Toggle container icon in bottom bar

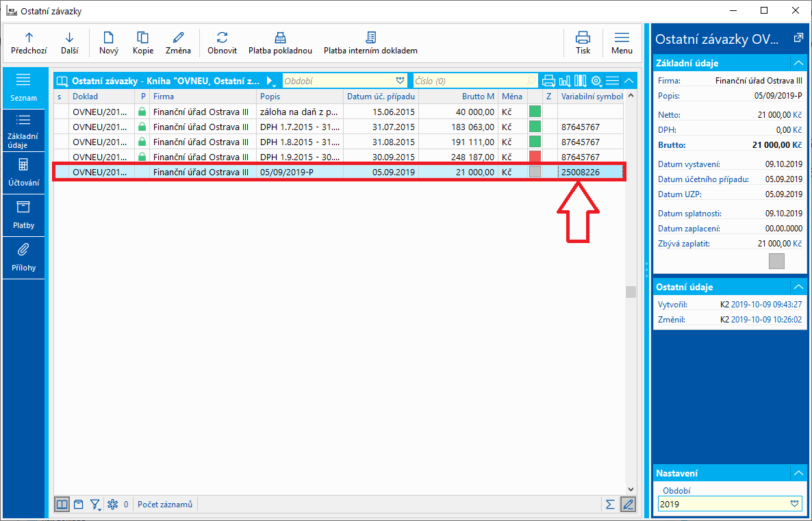tap(78, 505)
